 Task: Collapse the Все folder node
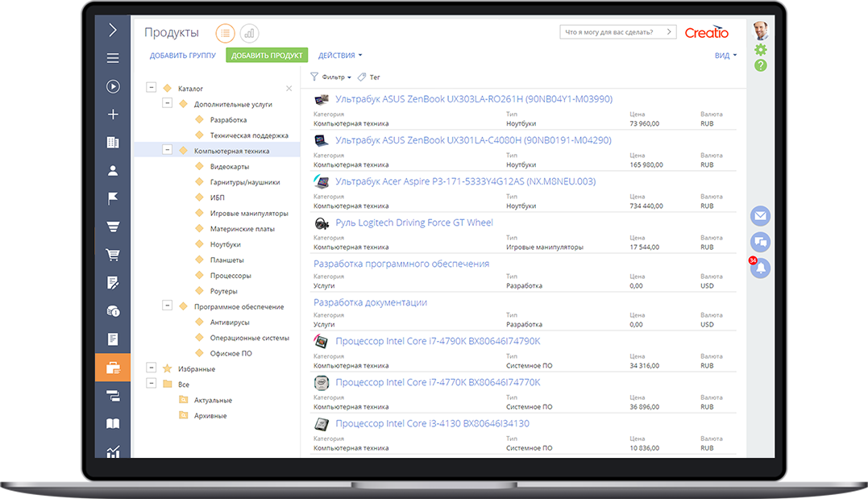[152, 383]
